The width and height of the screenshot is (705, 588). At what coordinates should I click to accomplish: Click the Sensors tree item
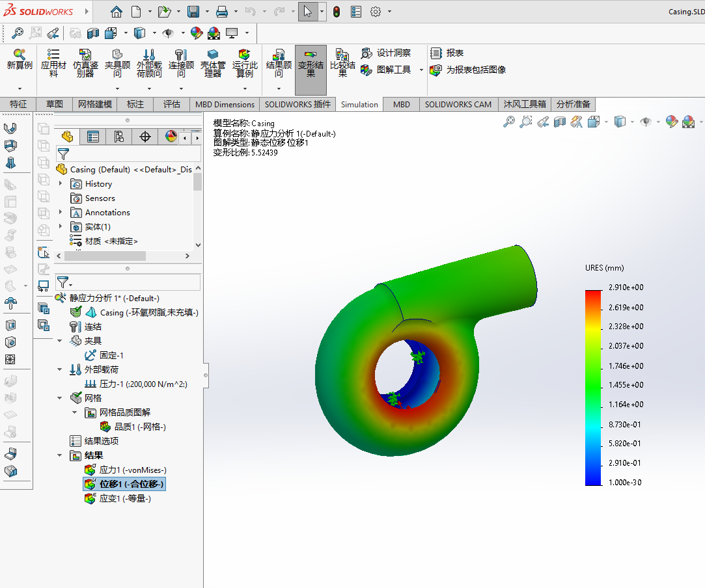(x=93, y=198)
